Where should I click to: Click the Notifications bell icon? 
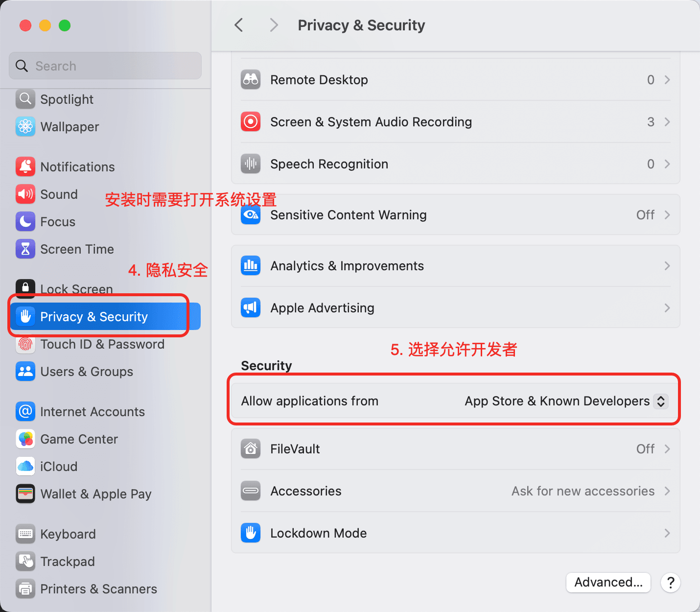coord(25,166)
